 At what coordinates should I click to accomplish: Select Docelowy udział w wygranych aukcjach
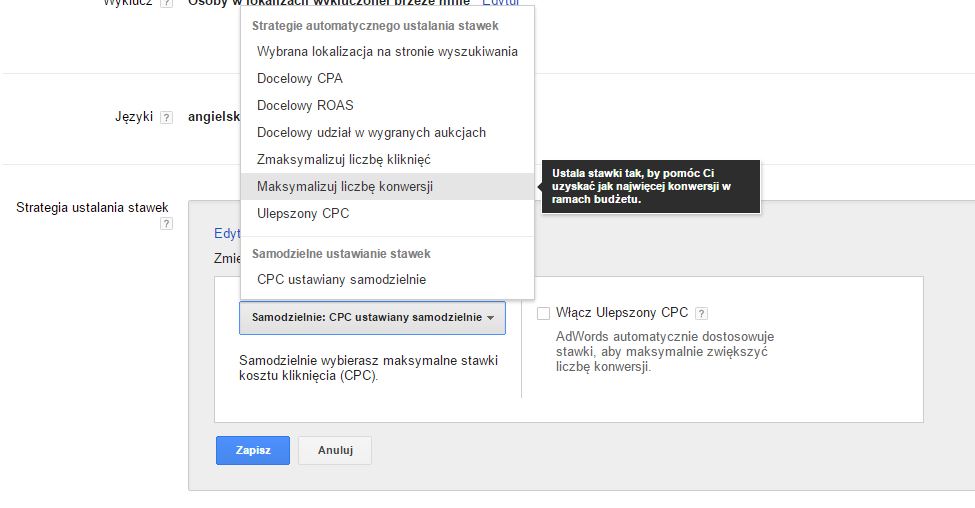[x=387, y=132]
